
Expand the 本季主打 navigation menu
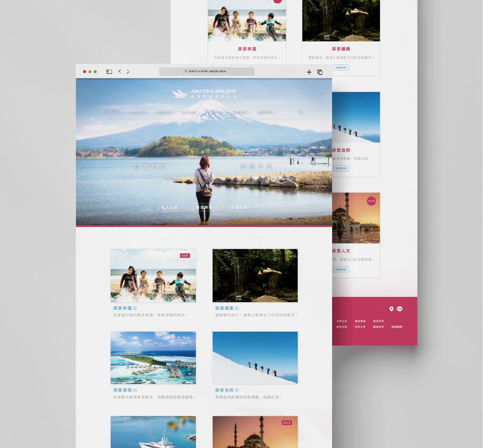click(113, 113)
